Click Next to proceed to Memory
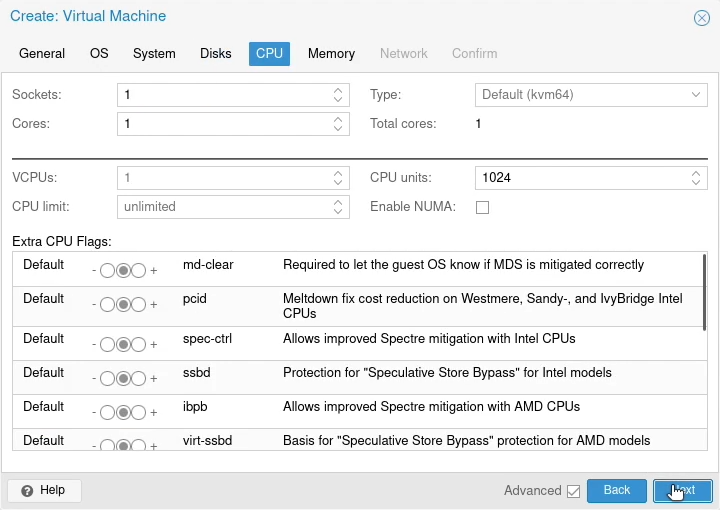720x510 pixels. 682,490
